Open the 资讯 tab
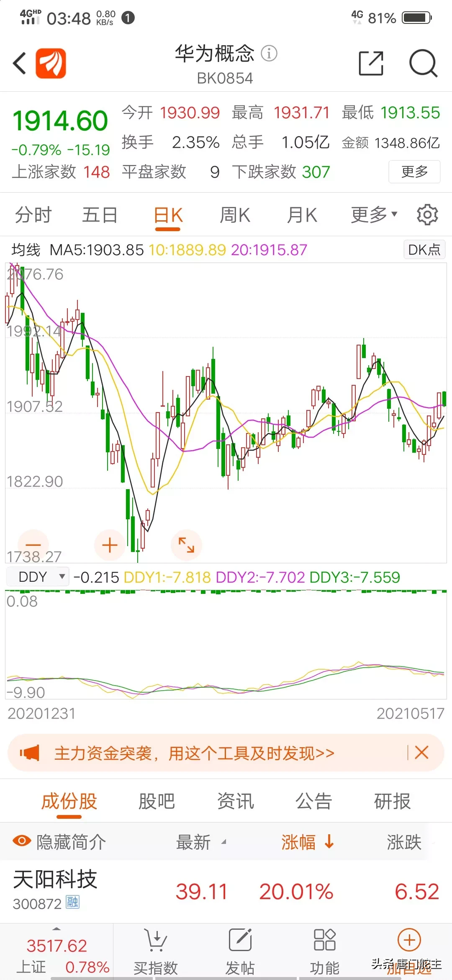The image size is (452, 980). point(236,801)
